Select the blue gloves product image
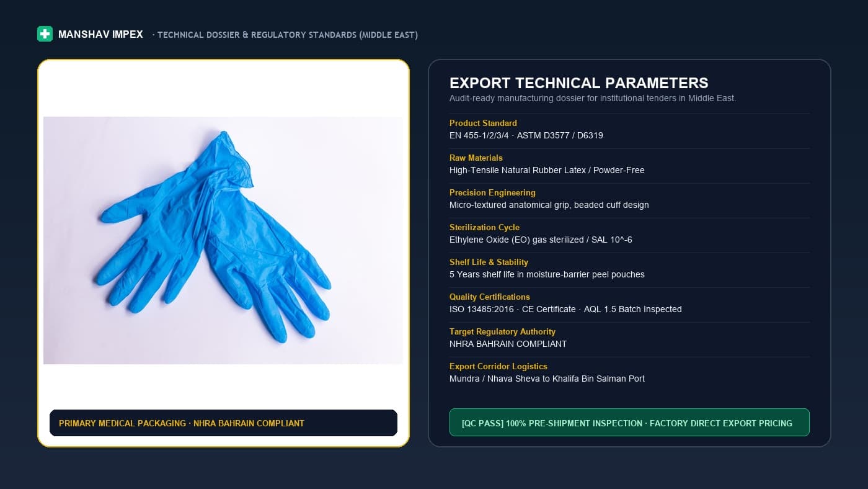868x489 pixels. (223, 240)
